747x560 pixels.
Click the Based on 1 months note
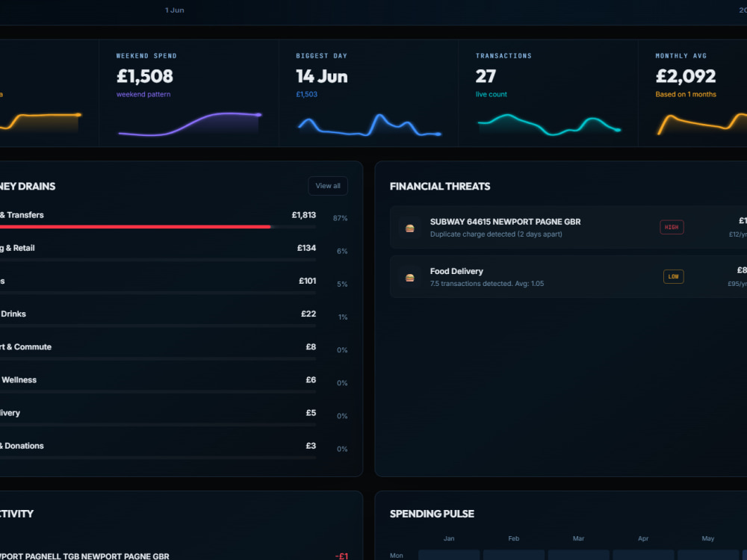click(x=686, y=94)
